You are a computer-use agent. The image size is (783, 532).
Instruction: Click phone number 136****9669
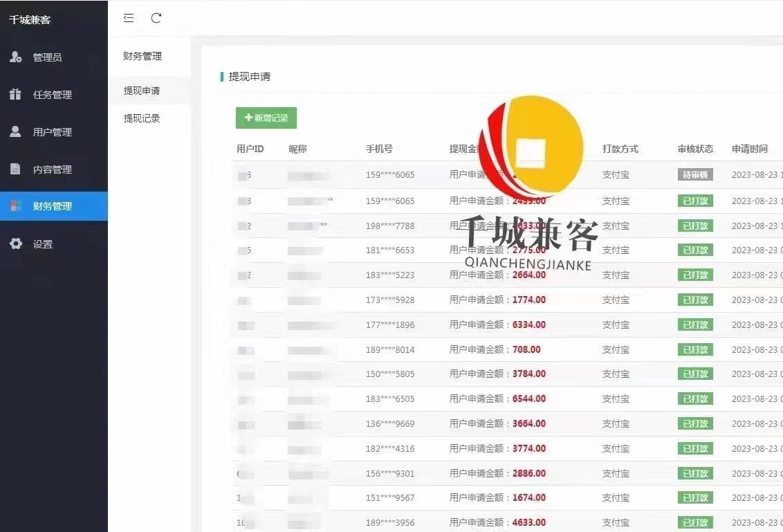coord(390,424)
